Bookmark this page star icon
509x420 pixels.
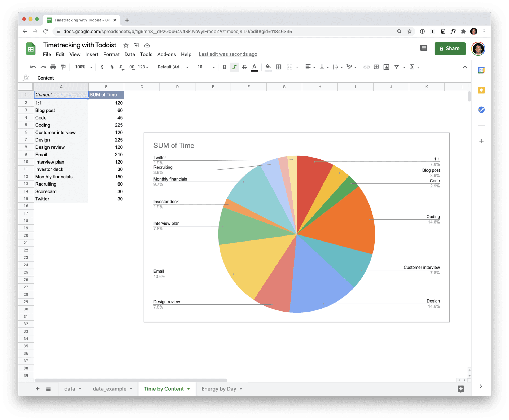tap(410, 32)
